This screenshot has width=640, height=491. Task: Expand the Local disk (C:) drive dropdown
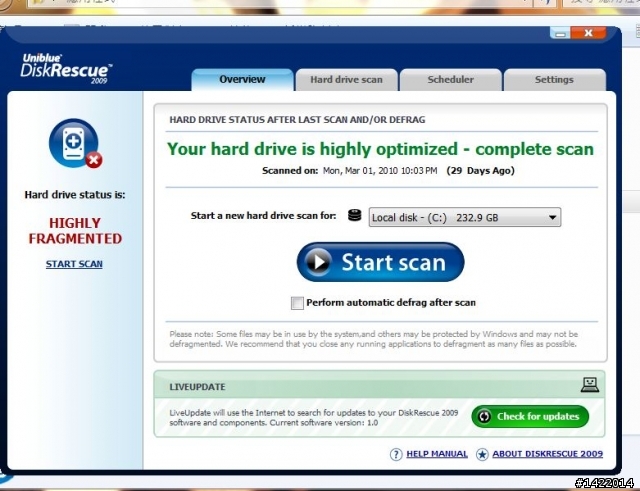click(464, 217)
